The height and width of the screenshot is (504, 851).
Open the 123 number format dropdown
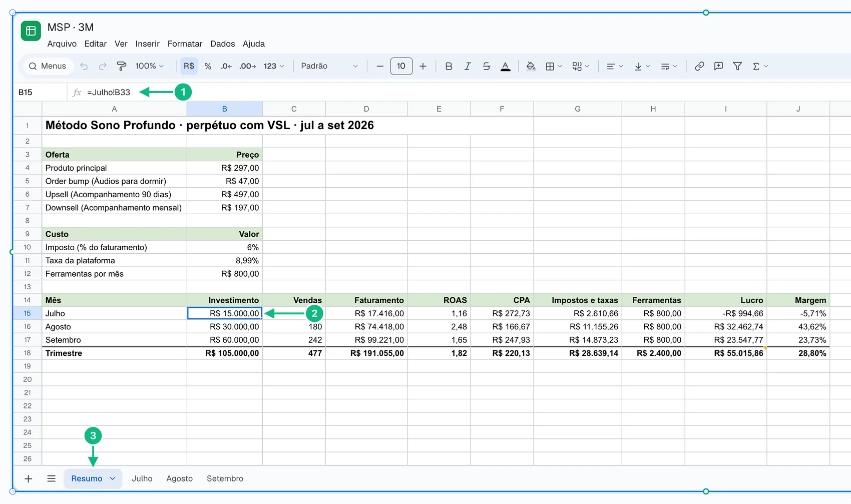pyautogui.click(x=274, y=66)
